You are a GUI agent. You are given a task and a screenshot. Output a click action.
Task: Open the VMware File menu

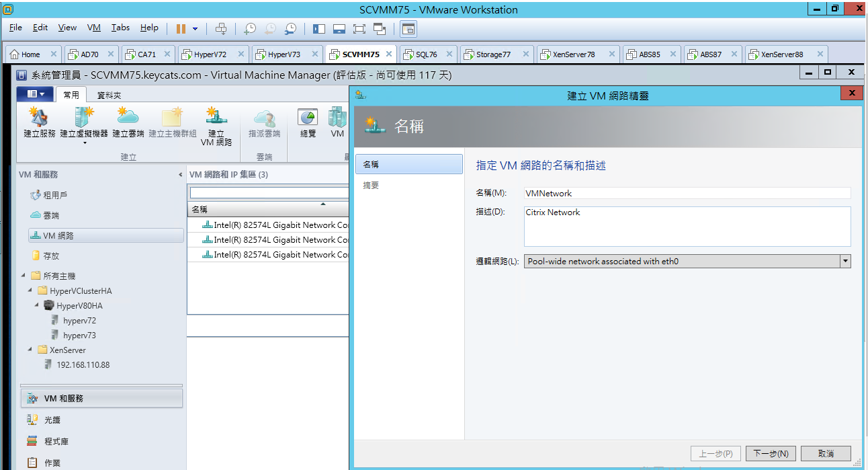click(x=16, y=28)
